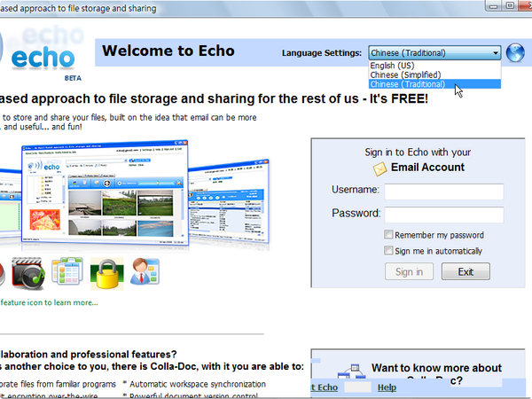Select English (US) language option
This screenshot has width=532, height=399.
(434, 65)
